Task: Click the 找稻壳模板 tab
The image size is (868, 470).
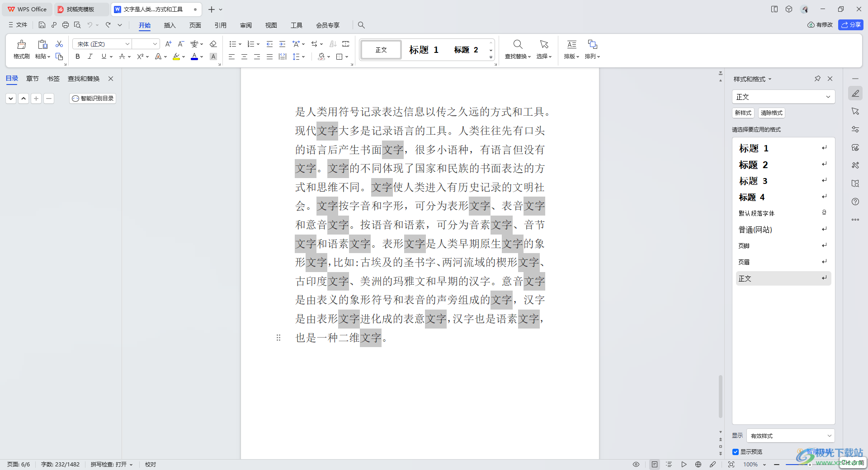Action: 80,9
